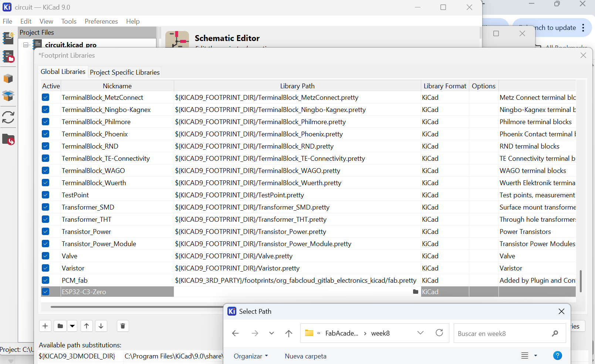Browse folder icon in ESP32-C3-Zero path cell
This screenshot has width=595, height=364.
(416, 292)
